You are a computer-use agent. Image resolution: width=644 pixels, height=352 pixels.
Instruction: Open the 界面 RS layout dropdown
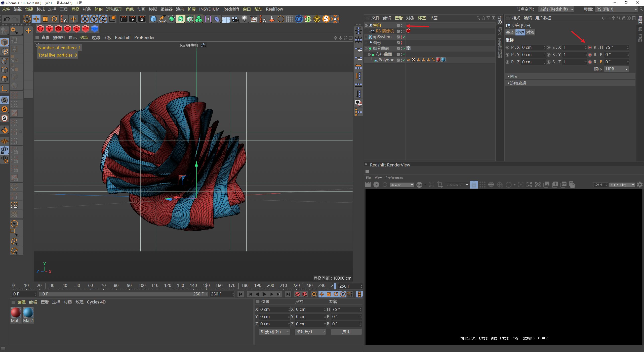click(x=616, y=9)
